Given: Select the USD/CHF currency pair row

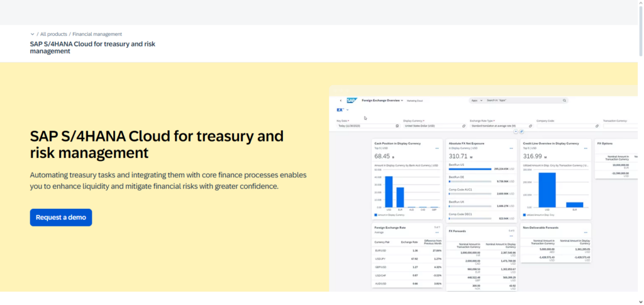Looking at the screenshot, I should click(408, 275).
